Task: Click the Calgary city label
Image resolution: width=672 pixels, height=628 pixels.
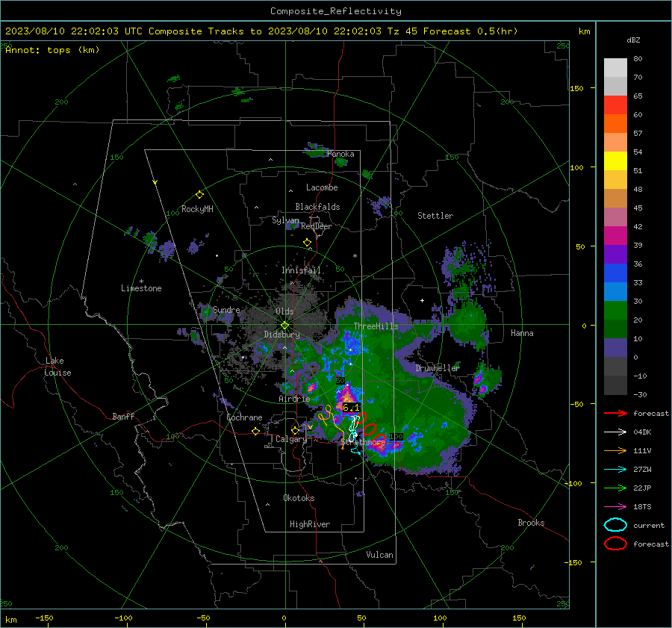Action: (x=291, y=439)
